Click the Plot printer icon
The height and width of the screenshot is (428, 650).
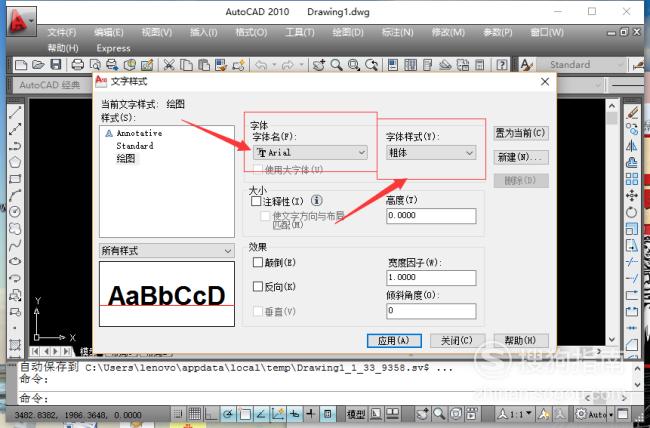point(78,65)
